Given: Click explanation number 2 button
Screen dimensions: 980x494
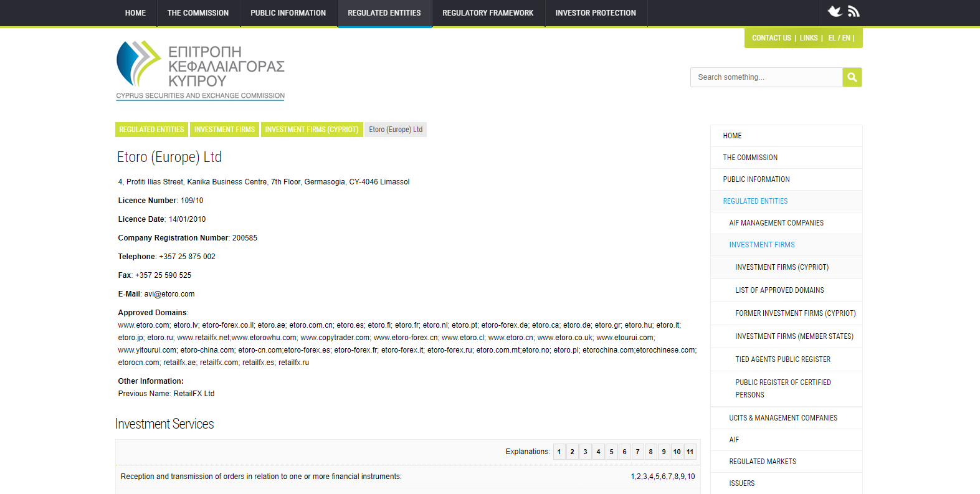Looking at the screenshot, I should click(x=573, y=452).
